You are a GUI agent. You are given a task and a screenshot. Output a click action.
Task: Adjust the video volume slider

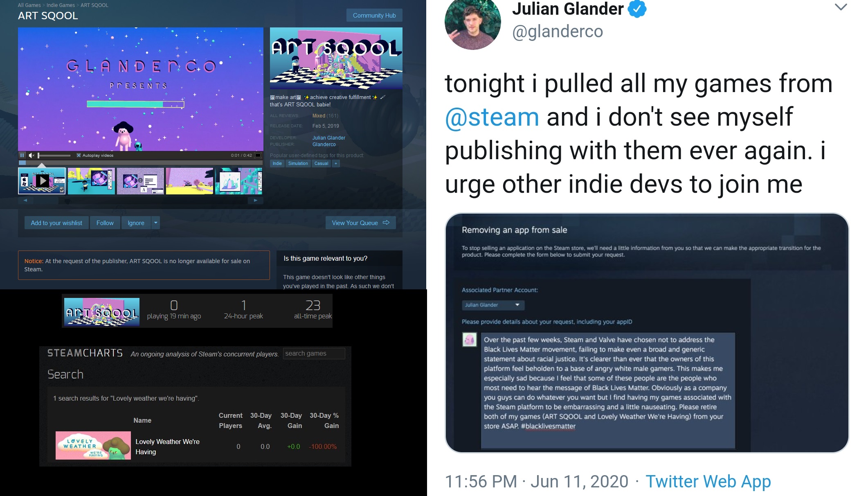tap(54, 156)
